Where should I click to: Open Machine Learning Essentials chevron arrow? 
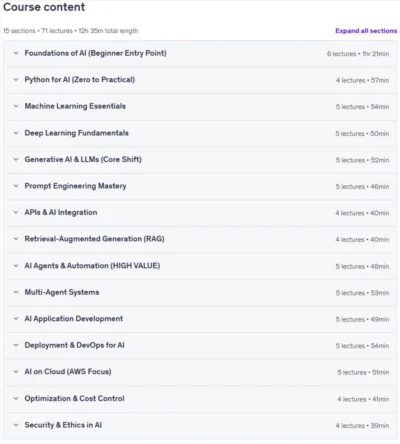(x=16, y=106)
